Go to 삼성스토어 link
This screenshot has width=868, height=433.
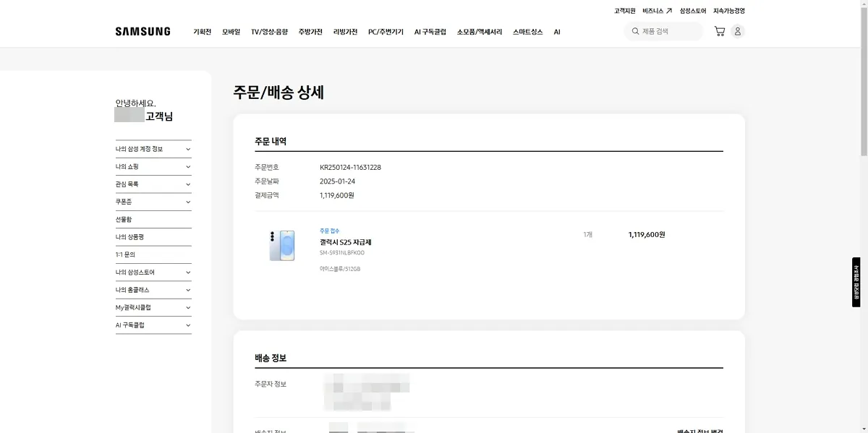click(692, 11)
